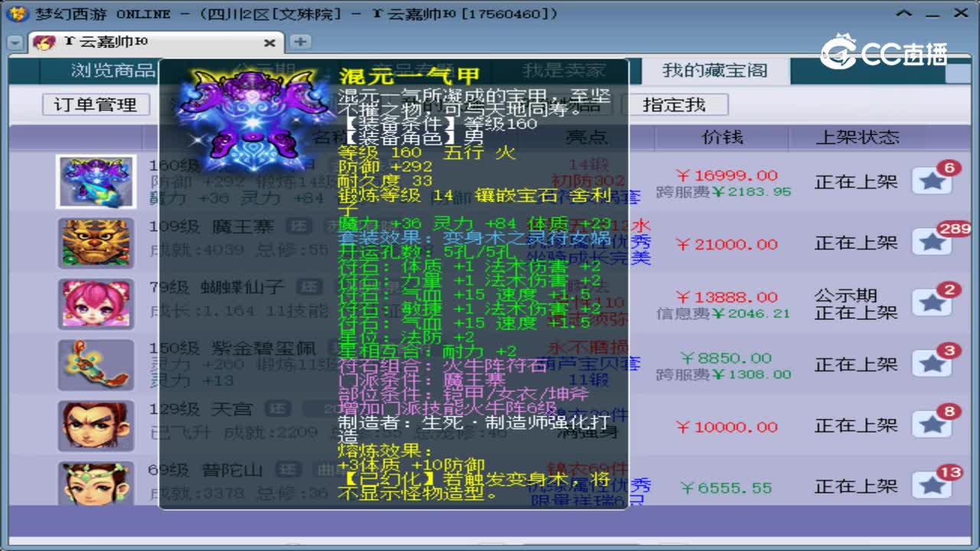This screenshot has width=980, height=551.
Task: Click price ￥6555.55
Action: 727,487
